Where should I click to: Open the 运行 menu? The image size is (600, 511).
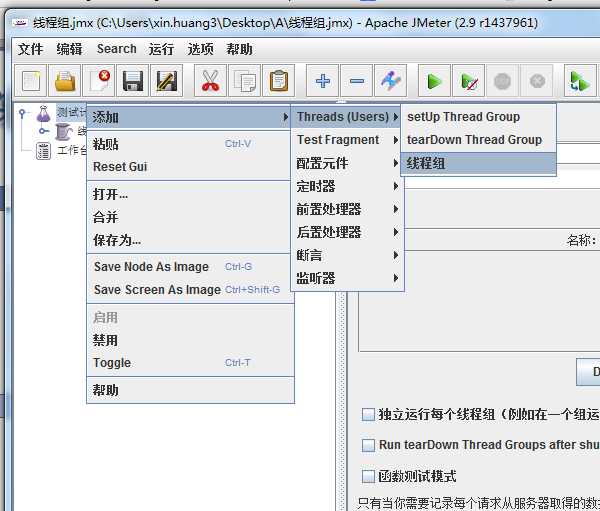[161, 49]
